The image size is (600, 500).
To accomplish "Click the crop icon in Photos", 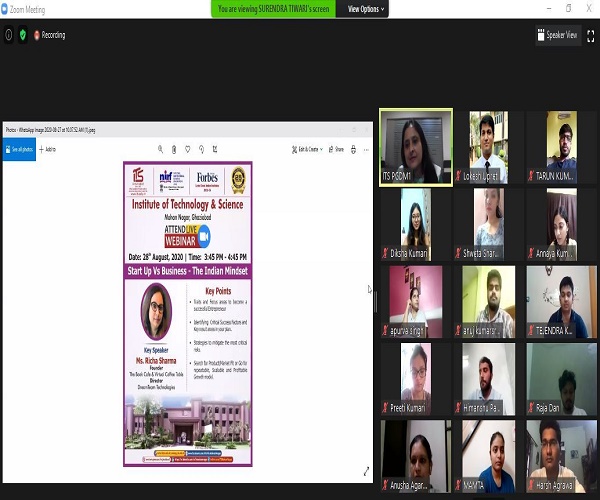I will [215, 149].
